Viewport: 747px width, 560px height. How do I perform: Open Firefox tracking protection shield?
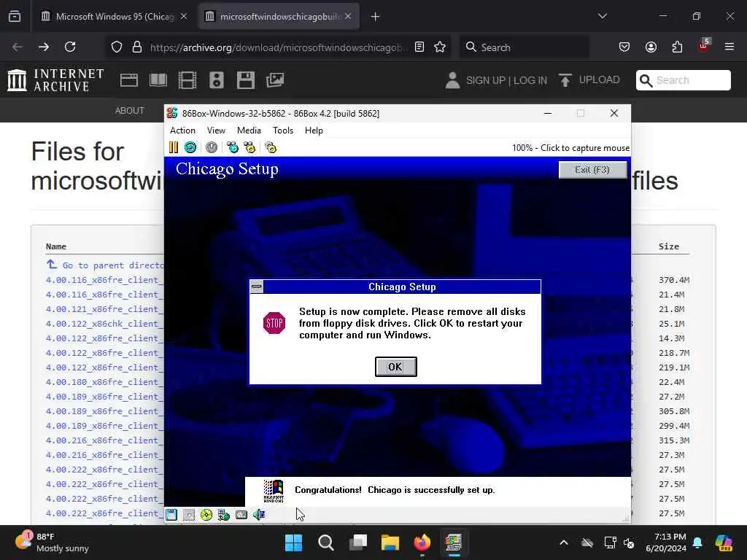pos(117,47)
